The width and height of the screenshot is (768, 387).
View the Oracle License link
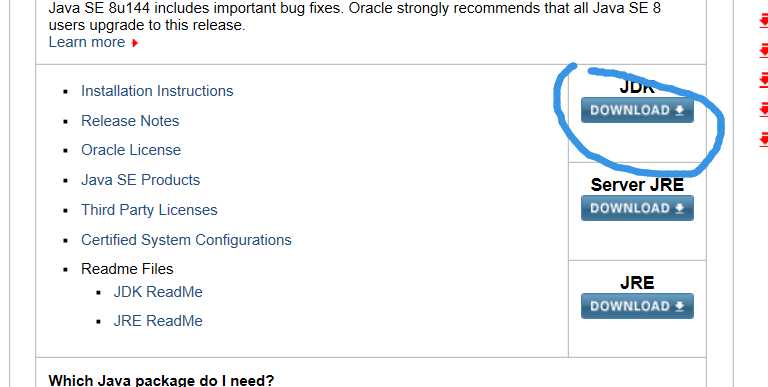click(x=131, y=150)
